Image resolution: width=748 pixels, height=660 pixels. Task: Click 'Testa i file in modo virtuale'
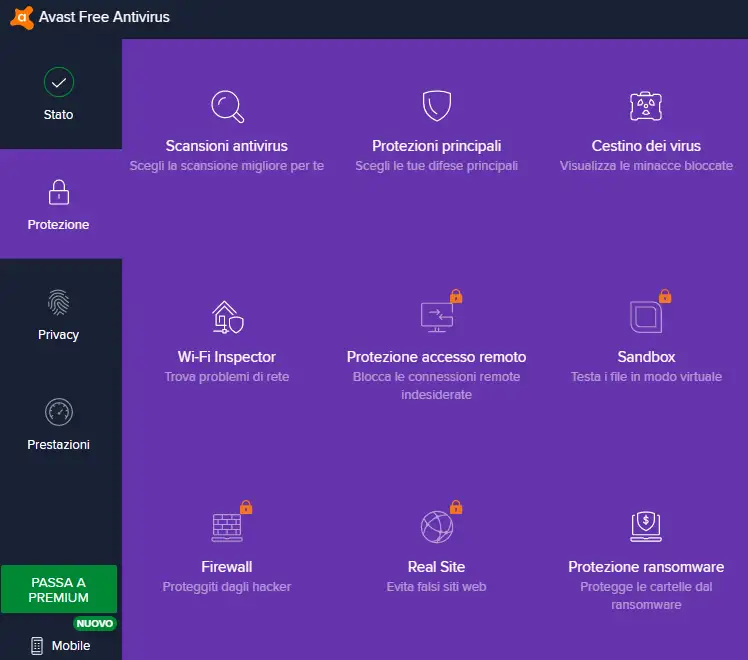646,377
